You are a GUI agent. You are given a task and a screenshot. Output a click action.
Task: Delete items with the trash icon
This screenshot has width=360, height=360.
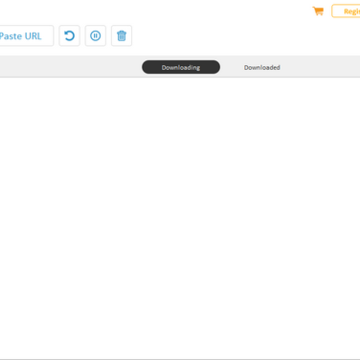coord(121,36)
